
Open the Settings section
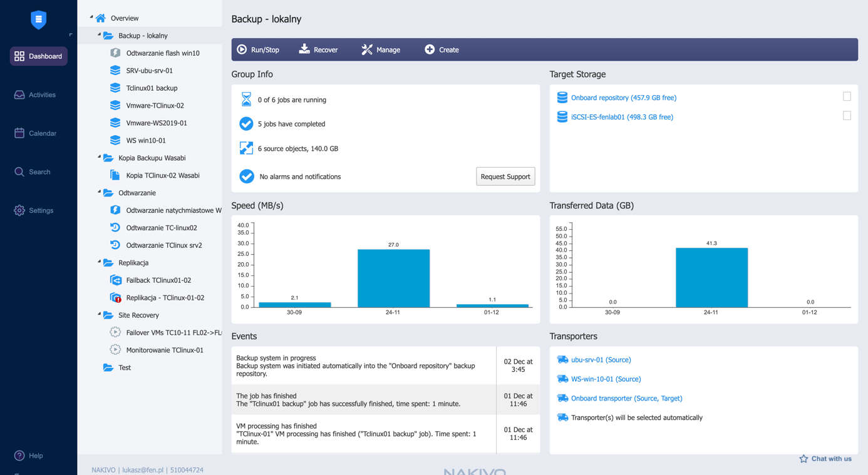tap(34, 211)
